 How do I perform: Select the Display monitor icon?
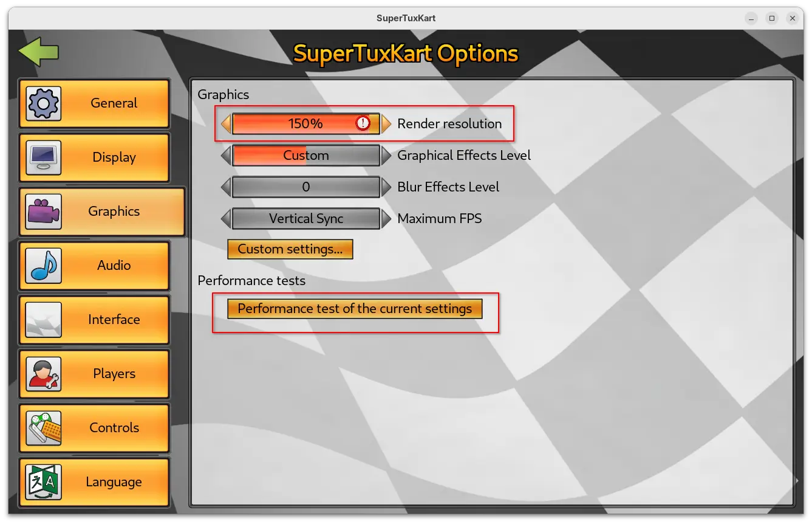point(43,157)
